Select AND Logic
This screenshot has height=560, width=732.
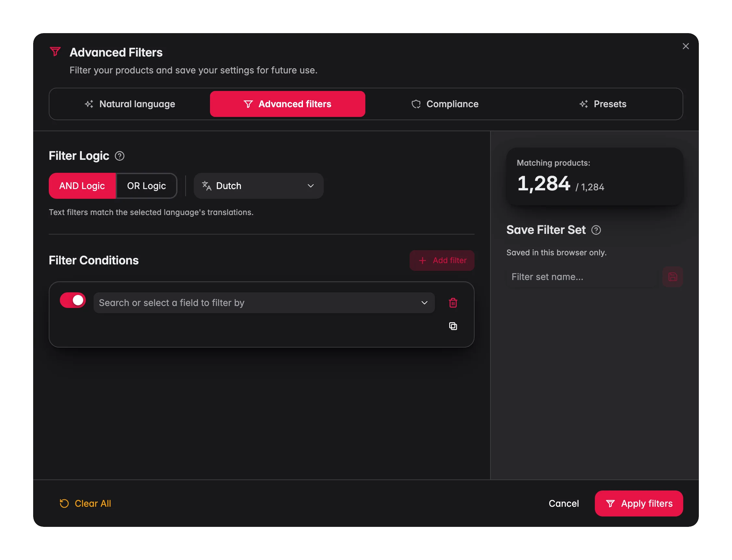(x=82, y=186)
